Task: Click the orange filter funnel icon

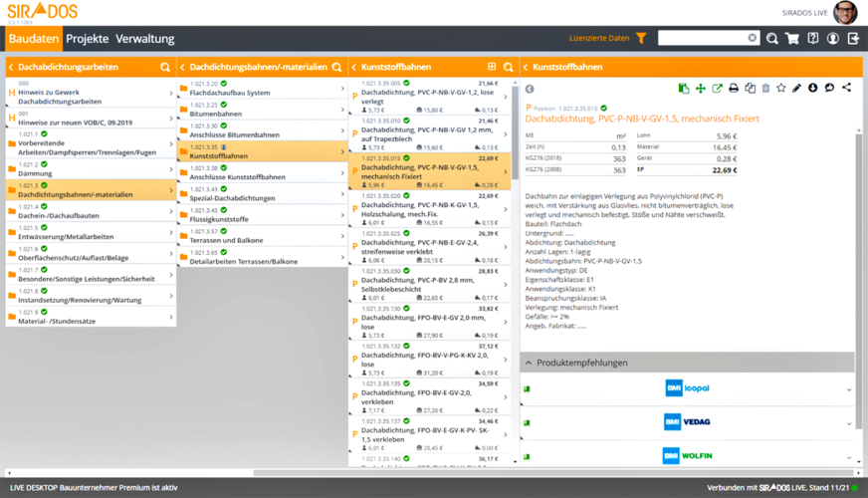Action: pos(641,39)
